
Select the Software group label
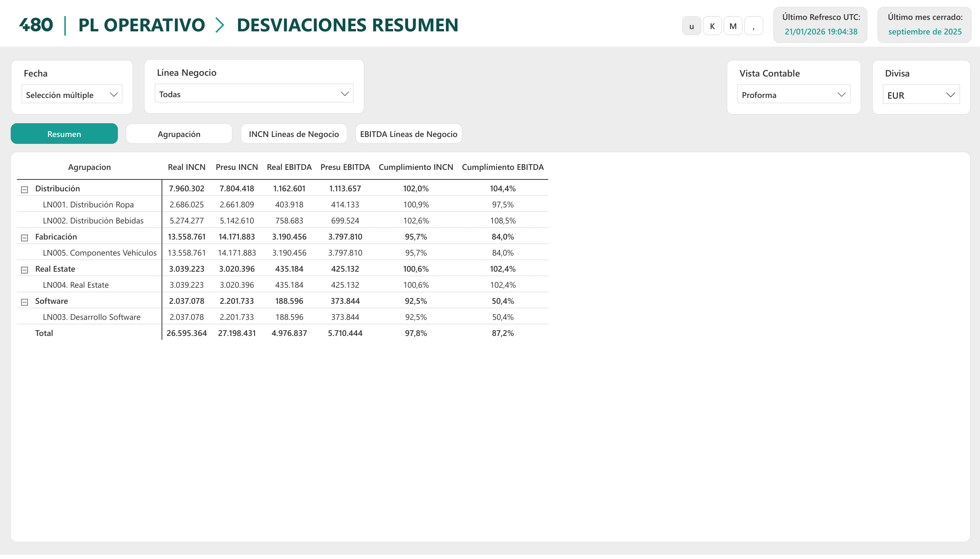tap(51, 302)
